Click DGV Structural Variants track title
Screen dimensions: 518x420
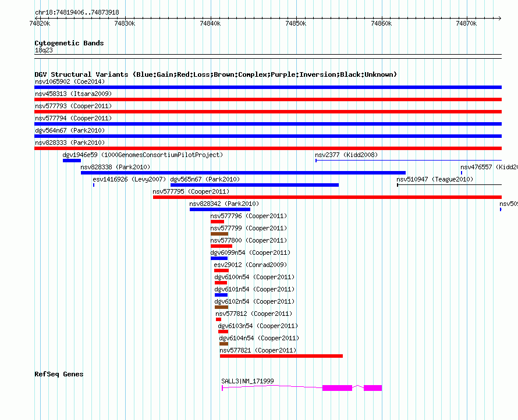pyautogui.click(x=216, y=74)
